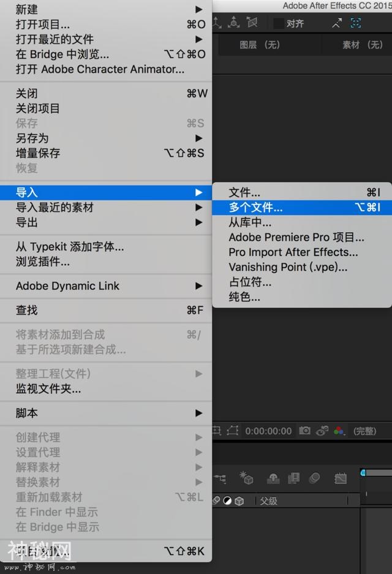Image resolution: width=392 pixels, height=574 pixels.
Task: Select Vanishing Point (.vpe)... import option
Action: (303, 267)
